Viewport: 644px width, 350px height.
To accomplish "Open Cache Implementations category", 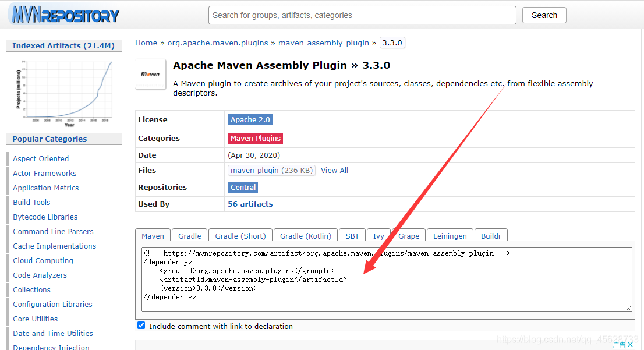I will [54, 246].
